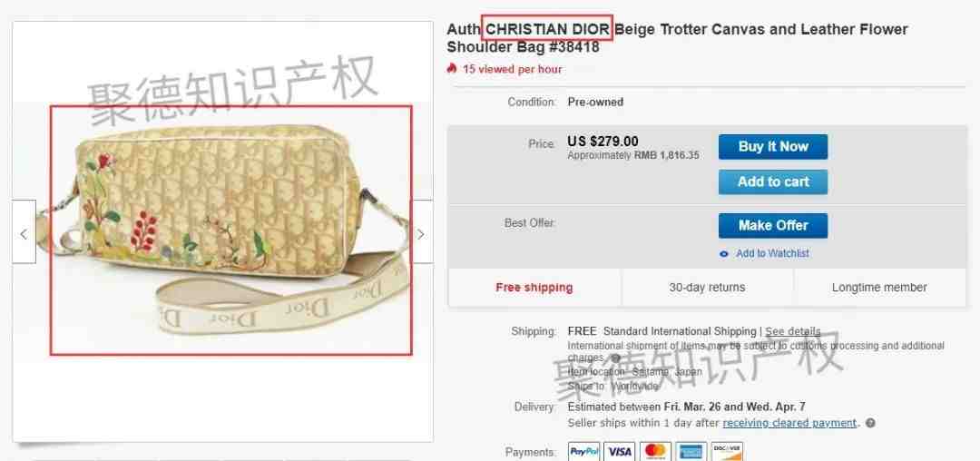Click the Longtime member info cell
This screenshot has width=980, height=461.
[x=879, y=288]
